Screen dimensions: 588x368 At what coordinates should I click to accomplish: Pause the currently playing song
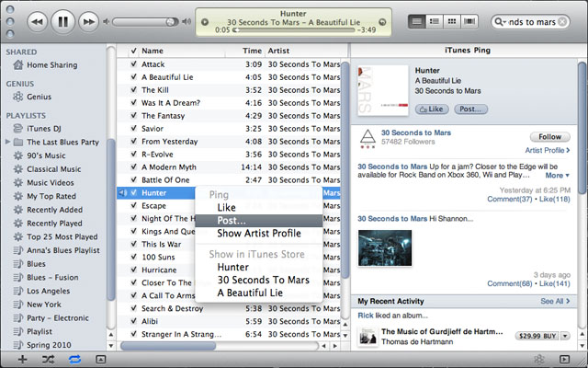click(x=62, y=22)
